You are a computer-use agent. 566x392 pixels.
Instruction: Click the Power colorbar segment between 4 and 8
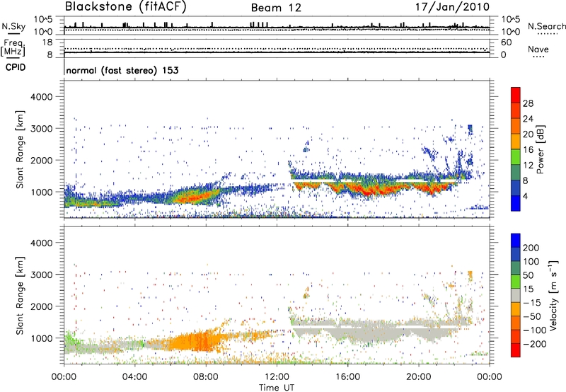coord(516,188)
